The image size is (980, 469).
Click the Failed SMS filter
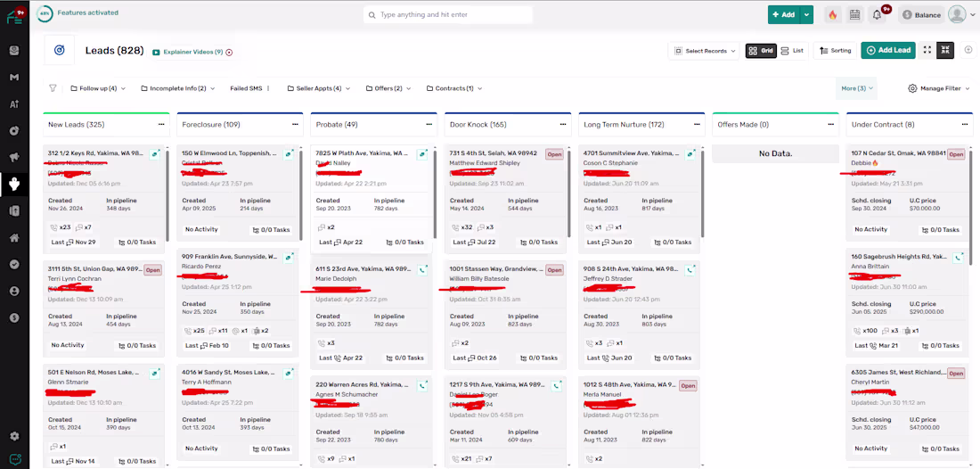coord(246,89)
